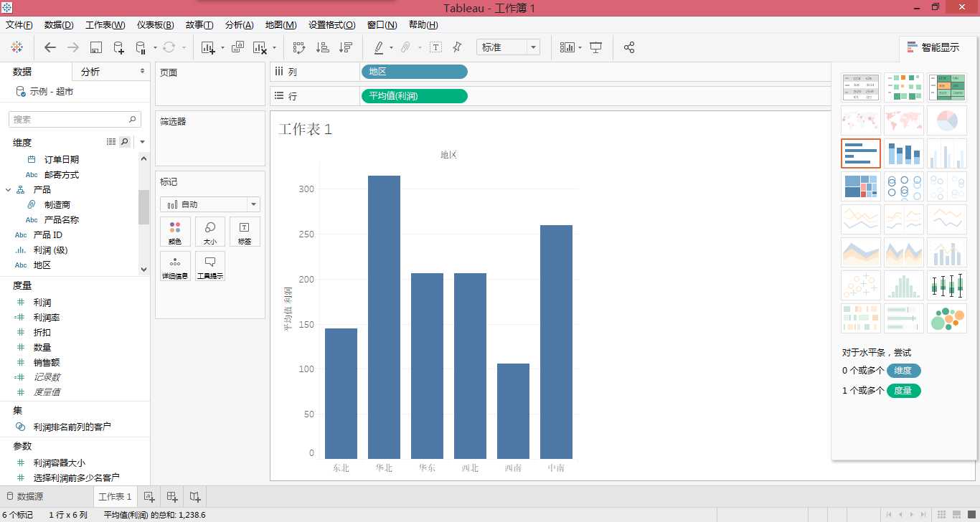This screenshot has height=522, width=980.
Task: Open dropdown next to show/hide cards
Action: (x=580, y=48)
